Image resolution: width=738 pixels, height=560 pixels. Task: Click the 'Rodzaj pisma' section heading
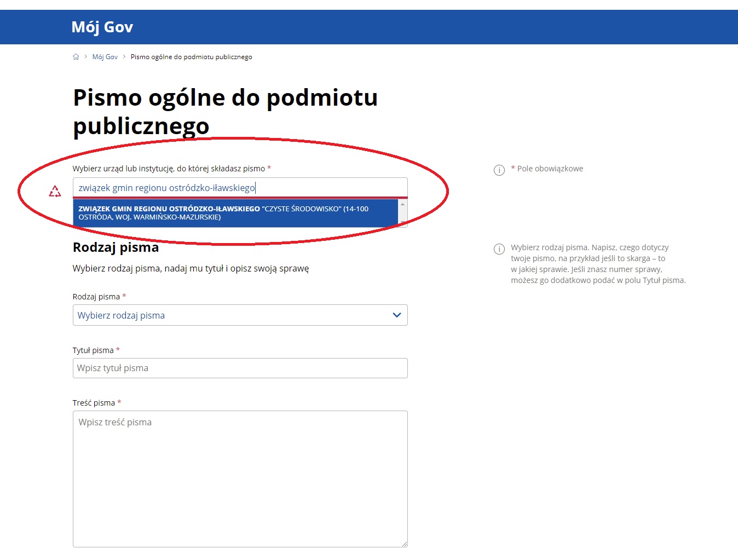[116, 247]
